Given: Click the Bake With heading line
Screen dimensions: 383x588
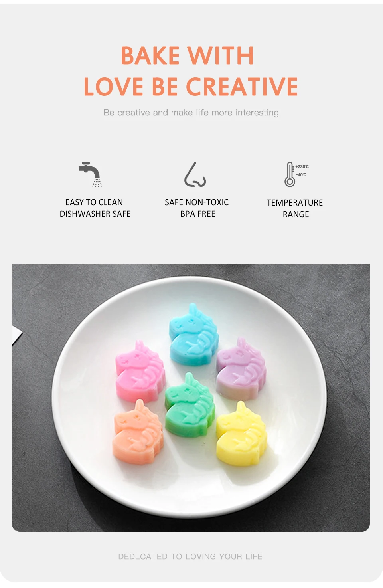Looking at the screenshot, I should tap(188, 55).
